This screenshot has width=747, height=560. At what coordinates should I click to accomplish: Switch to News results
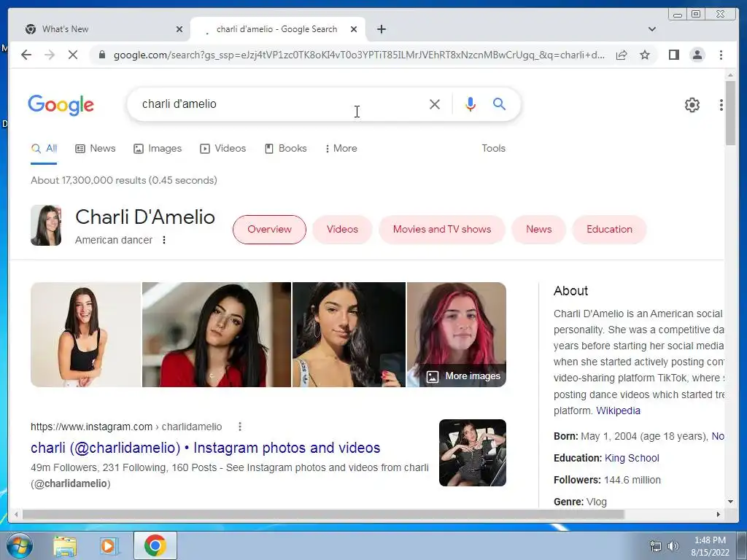[96, 149]
